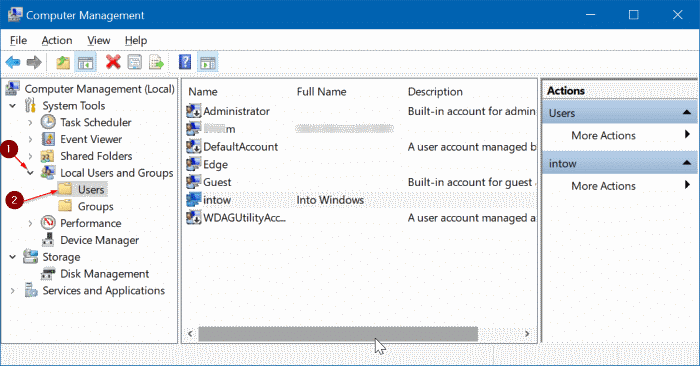The width and height of the screenshot is (700, 366).
Task: Click the Administrator user account icon
Action: 193,111
